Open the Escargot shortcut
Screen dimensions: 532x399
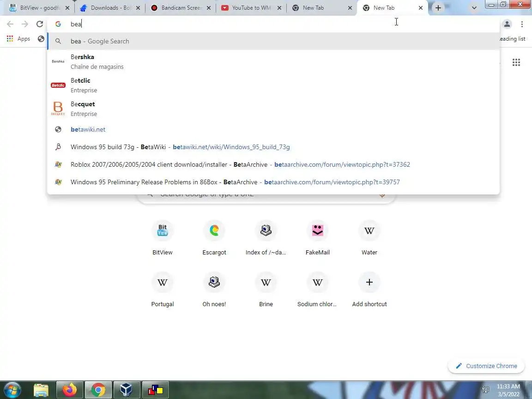214,237
